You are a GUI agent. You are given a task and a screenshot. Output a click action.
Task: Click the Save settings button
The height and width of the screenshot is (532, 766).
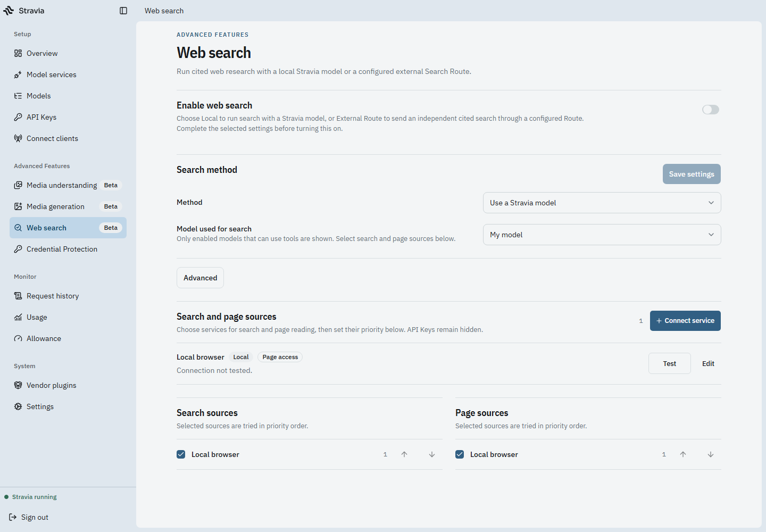tap(692, 174)
